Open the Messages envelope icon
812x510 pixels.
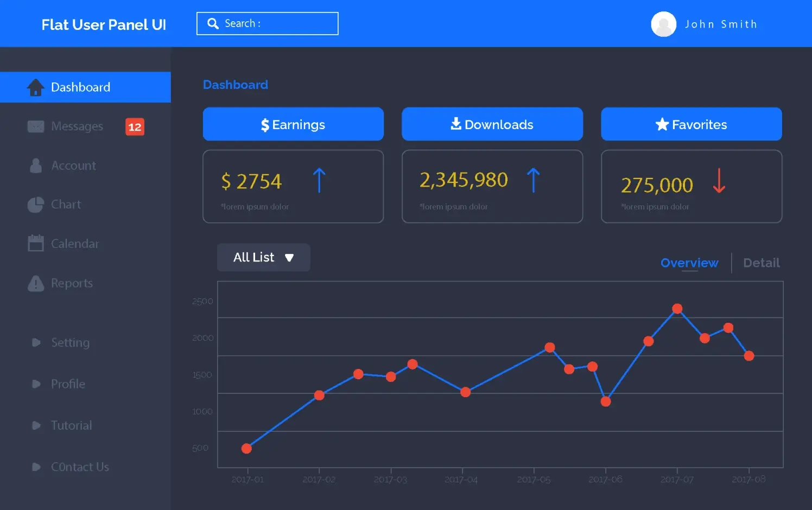coord(36,126)
